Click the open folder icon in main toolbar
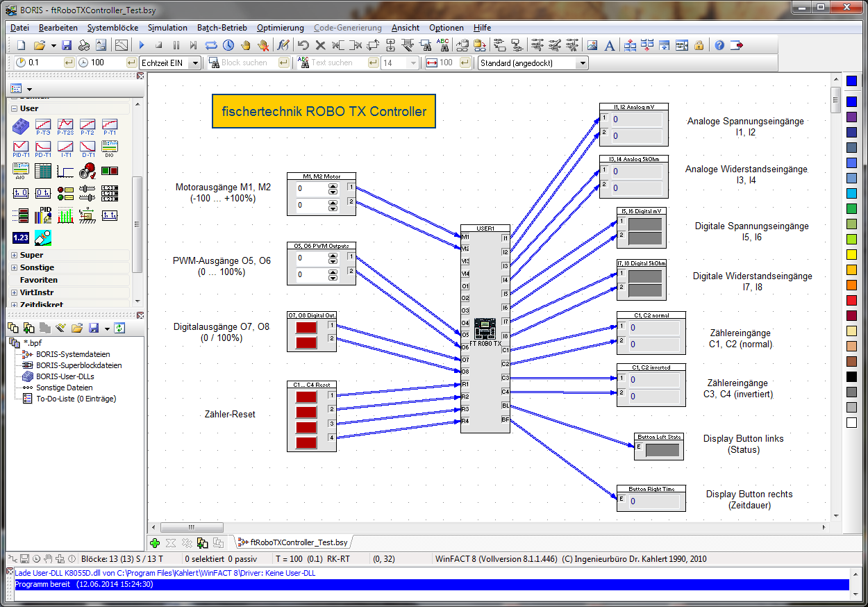Screen dimensions: 868x607 pyautogui.click(x=40, y=45)
